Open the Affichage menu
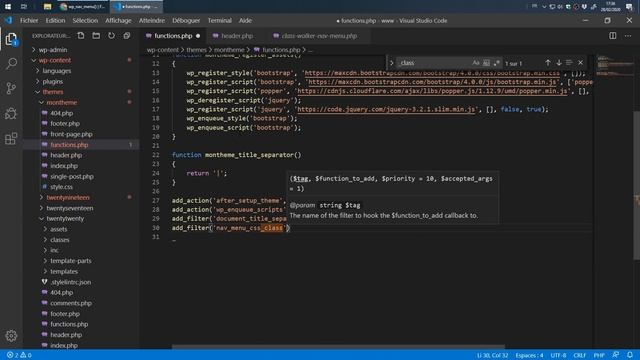The height and width of the screenshot is (360, 640). click(x=118, y=20)
